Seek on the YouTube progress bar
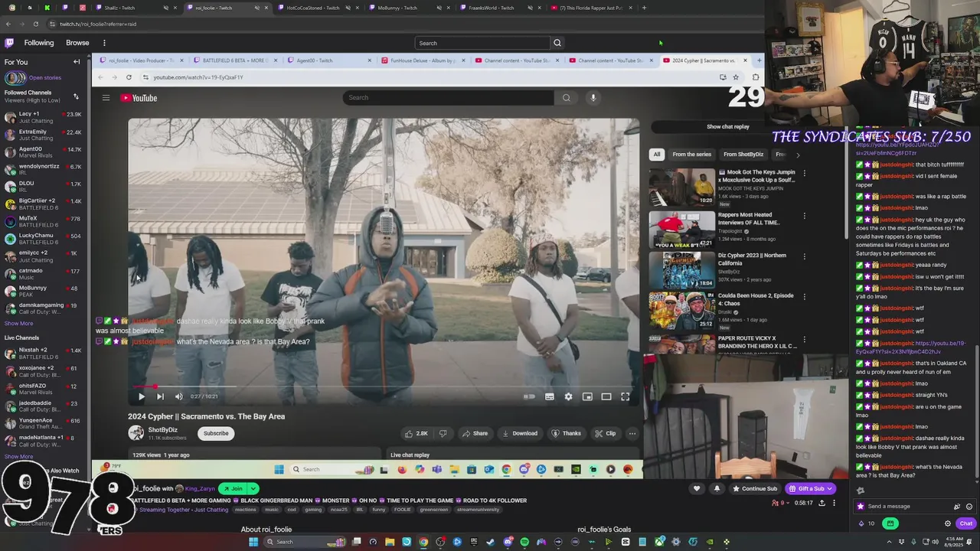Viewport: 980px width, 551px height. pos(383,386)
